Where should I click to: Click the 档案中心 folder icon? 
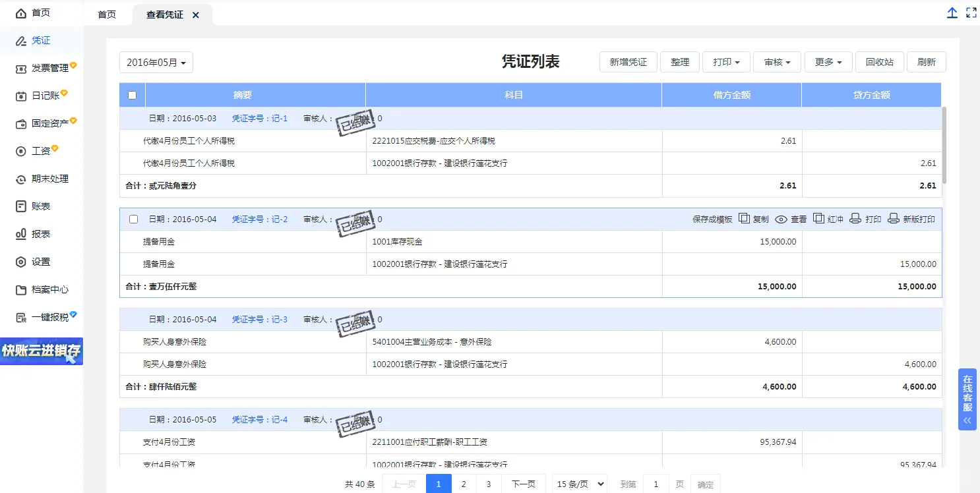coord(21,289)
